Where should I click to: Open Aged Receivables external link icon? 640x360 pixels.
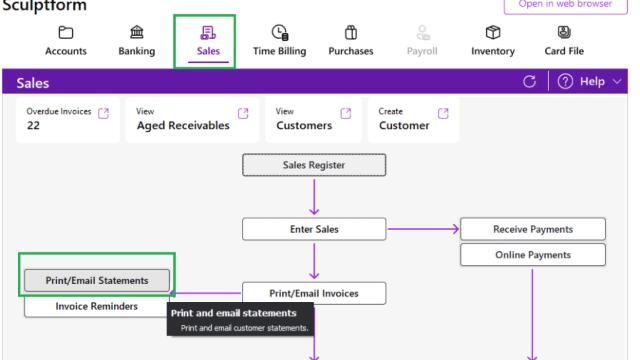point(243,113)
